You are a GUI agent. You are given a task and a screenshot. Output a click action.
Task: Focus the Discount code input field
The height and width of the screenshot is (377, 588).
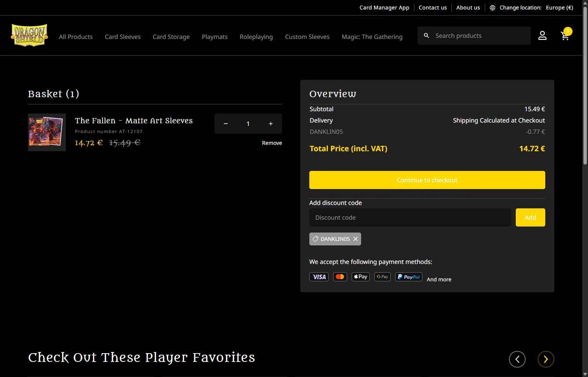410,217
